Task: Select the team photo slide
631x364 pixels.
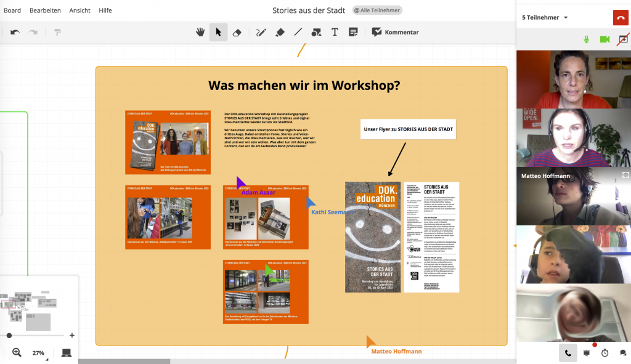Action: click(168, 142)
